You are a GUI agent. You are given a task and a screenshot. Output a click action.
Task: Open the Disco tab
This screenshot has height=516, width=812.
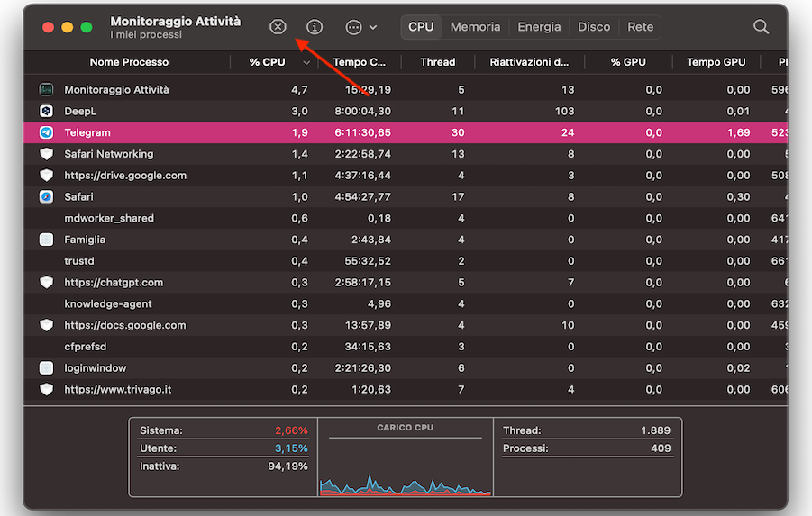pyautogui.click(x=594, y=27)
